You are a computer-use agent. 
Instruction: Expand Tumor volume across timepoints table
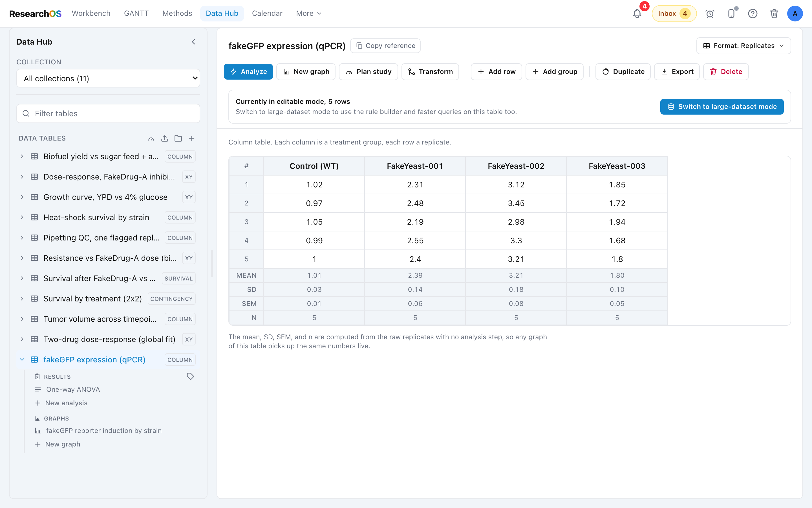tap(22, 319)
